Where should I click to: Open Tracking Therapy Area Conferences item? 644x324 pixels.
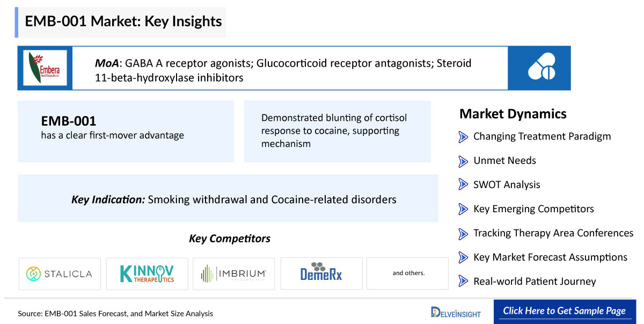[553, 233]
